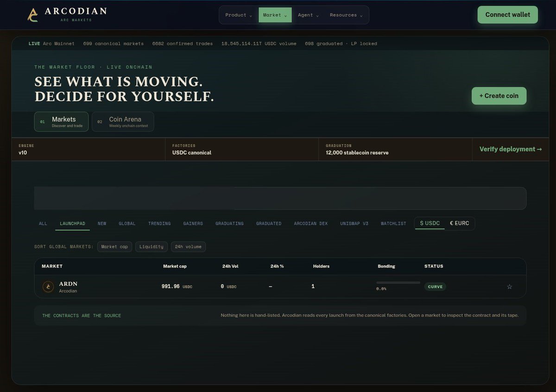This screenshot has width=556, height=392.
Task: Toggle currency to $ USDC
Action: coord(430,223)
